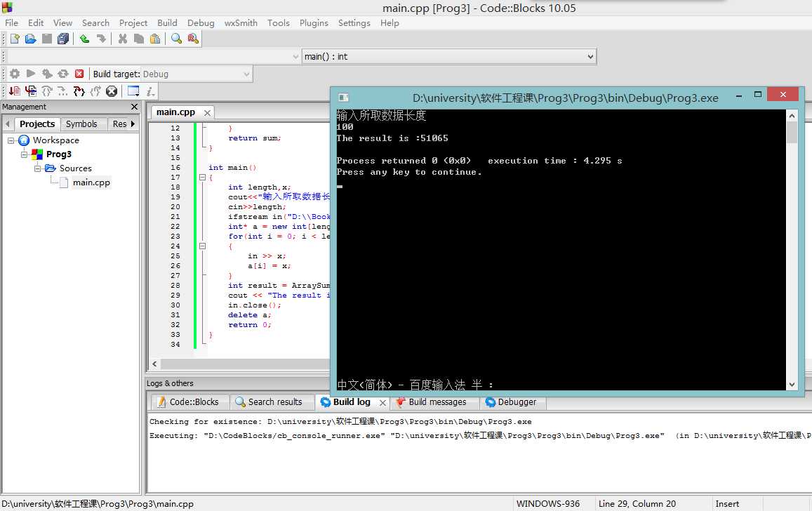Click the left arrow beside the Projects tab
812x511 pixels.
[7, 124]
